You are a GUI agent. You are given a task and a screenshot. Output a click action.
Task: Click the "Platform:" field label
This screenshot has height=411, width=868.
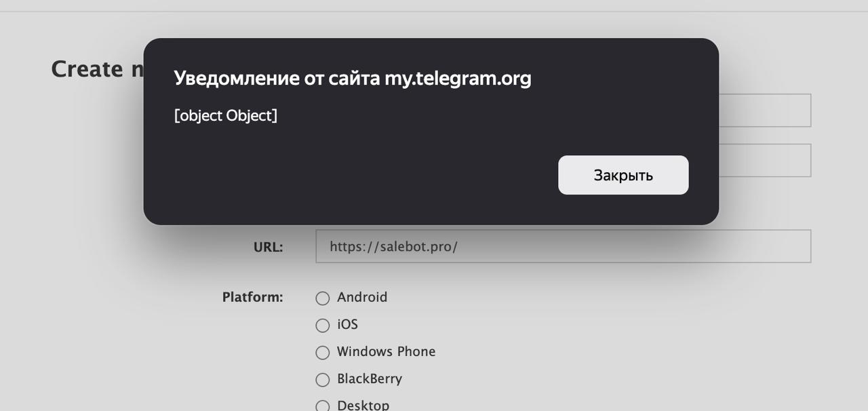(x=252, y=297)
